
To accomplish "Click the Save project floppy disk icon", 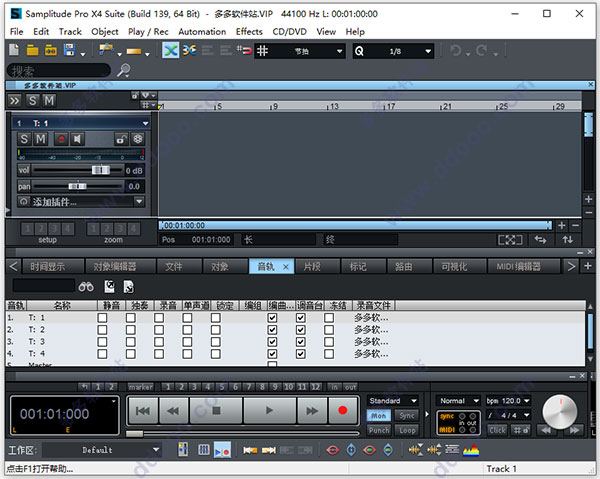I will (69, 50).
